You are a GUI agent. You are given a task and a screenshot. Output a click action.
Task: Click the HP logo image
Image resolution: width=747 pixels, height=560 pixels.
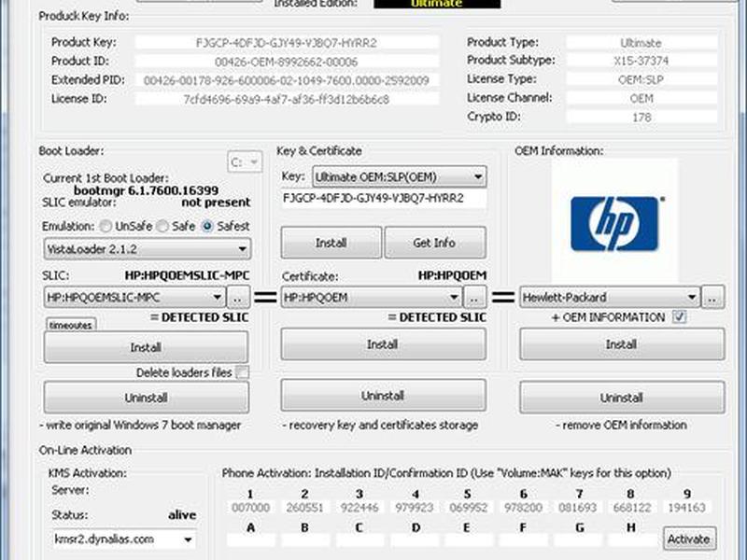(614, 224)
